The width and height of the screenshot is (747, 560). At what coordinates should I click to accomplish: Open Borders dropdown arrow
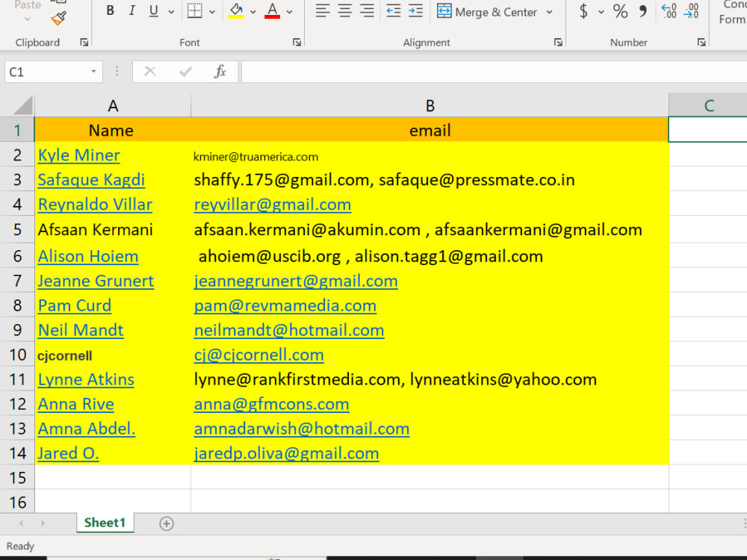point(212,11)
